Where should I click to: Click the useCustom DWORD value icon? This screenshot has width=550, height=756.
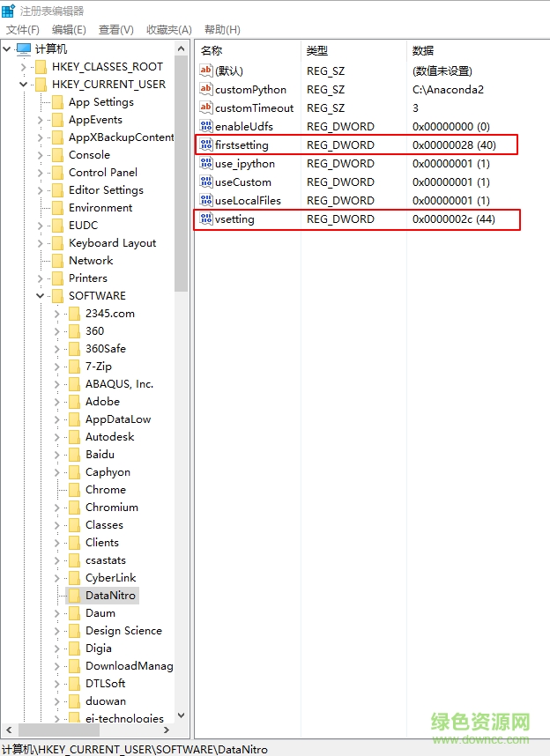coord(206,182)
